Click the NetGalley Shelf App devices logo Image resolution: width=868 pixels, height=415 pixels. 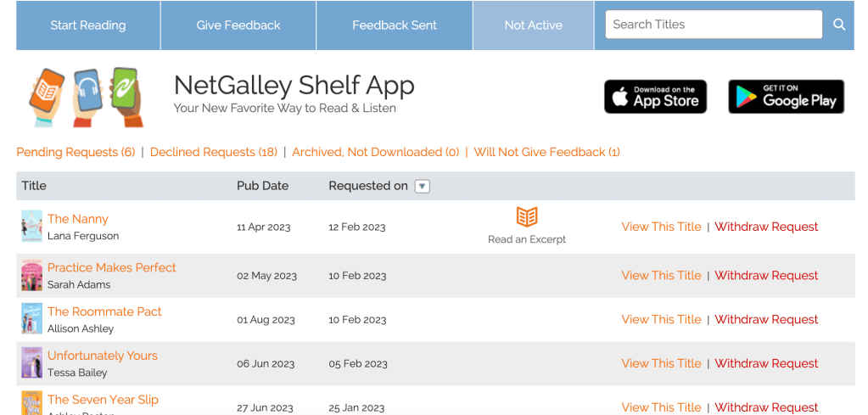tap(87, 95)
